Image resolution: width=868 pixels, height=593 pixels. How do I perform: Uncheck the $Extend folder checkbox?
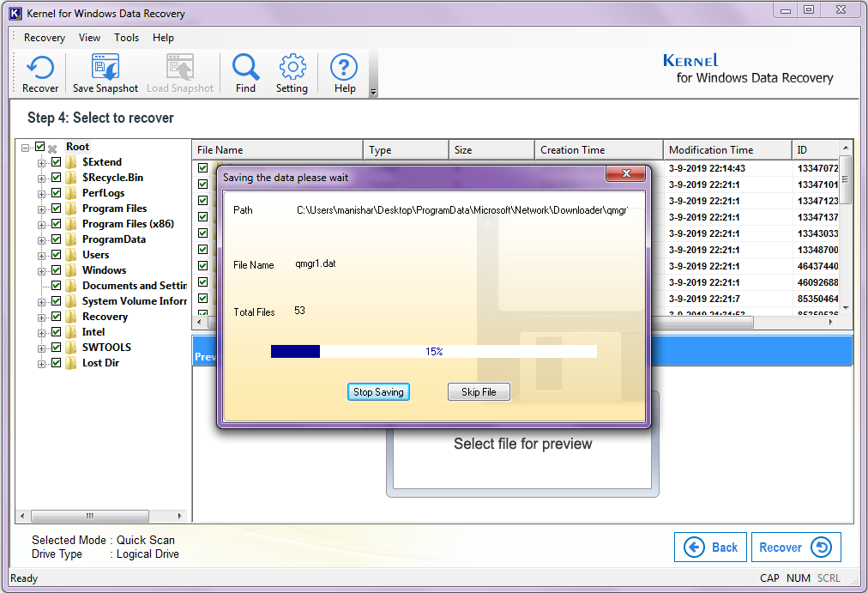[x=56, y=161]
